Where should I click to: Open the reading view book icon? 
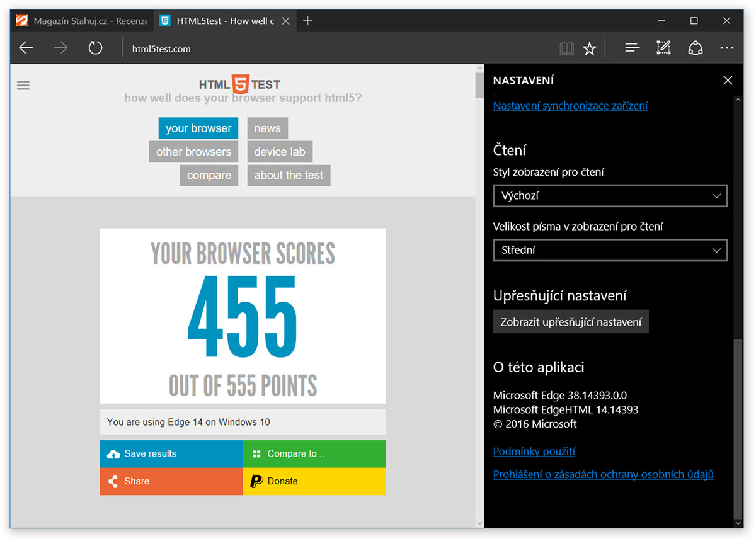pyautogui.click(x=567, y=48)
